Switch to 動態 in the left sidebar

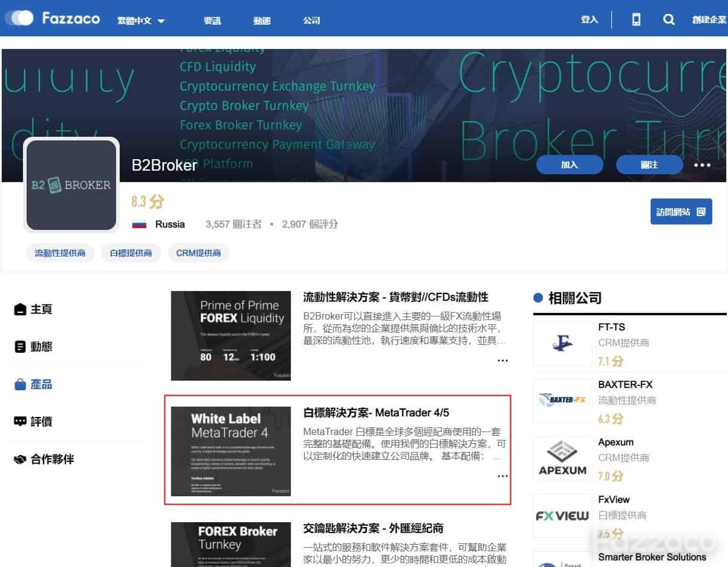coord(33,347)
